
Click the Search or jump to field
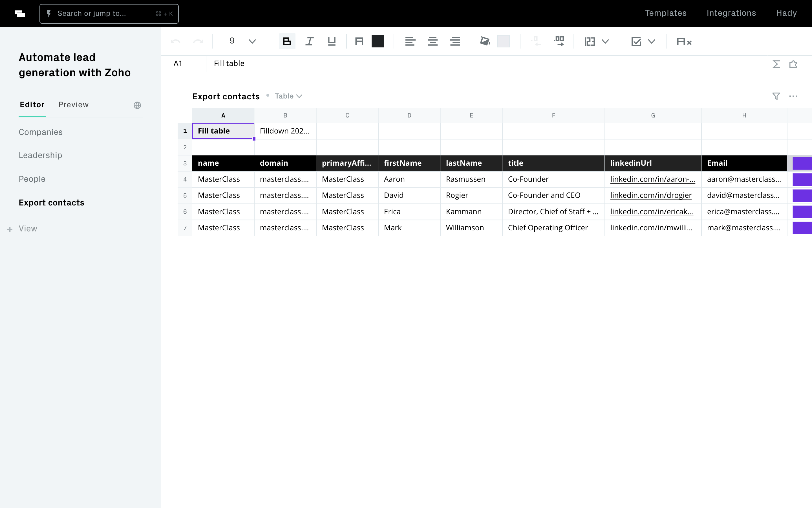click(109, 14)
